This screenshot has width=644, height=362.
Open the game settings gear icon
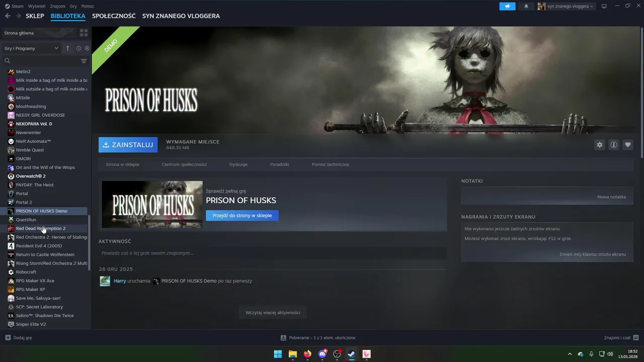pos(599,145)
